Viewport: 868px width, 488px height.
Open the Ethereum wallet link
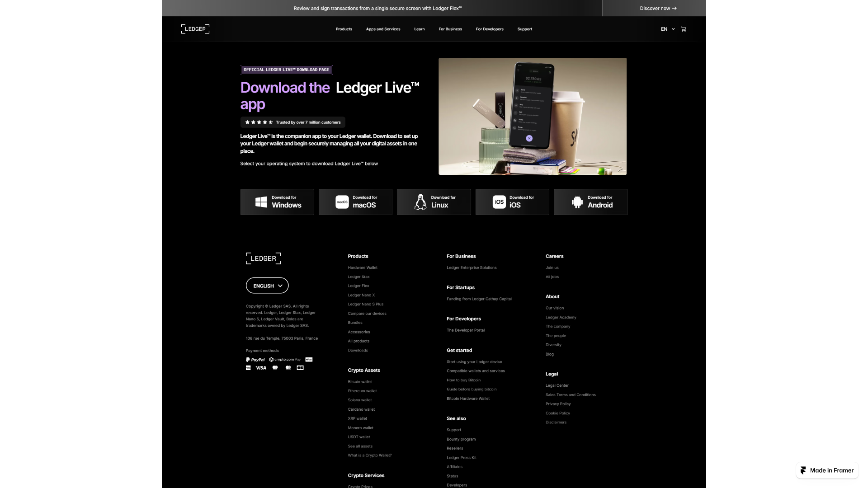[362, 391]
